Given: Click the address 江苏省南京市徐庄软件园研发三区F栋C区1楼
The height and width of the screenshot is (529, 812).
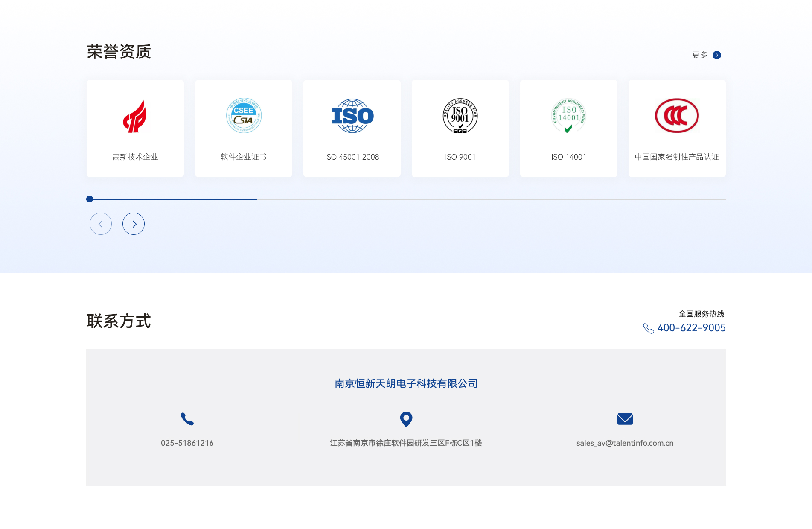Looking at the screenshot, I should (x=406, y=443).
